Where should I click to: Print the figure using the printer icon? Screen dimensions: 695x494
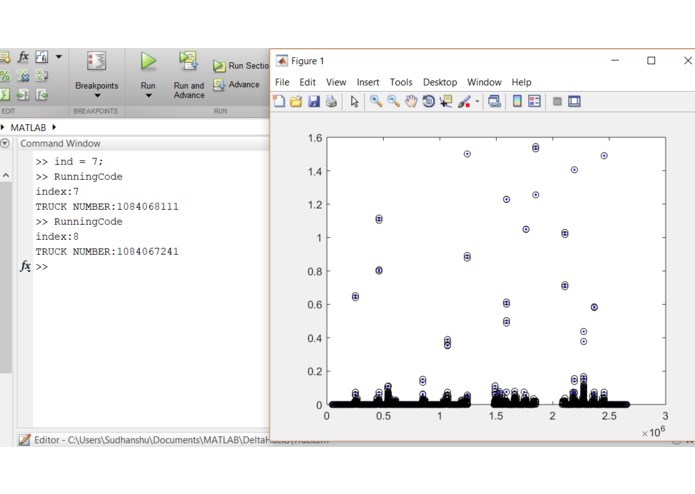331,101
